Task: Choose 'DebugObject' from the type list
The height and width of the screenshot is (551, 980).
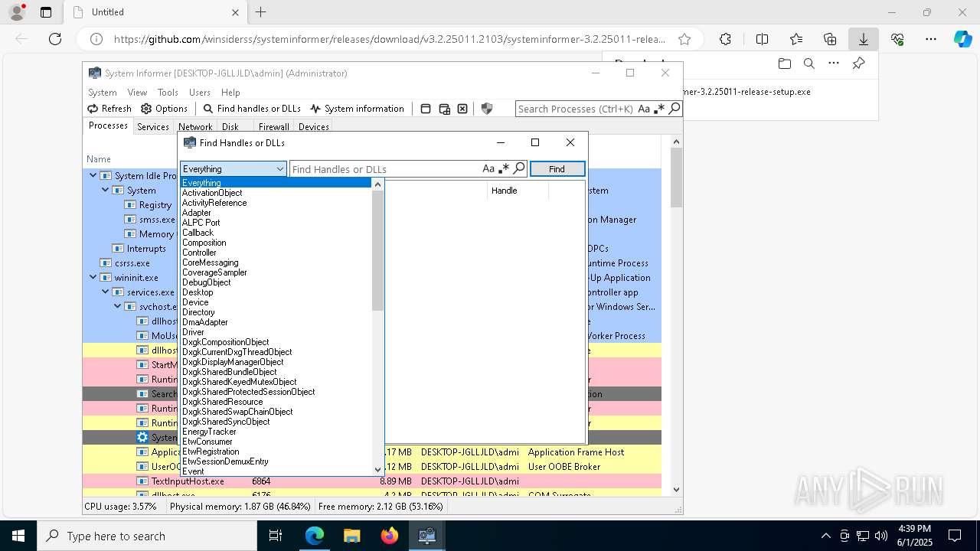Action: point(276,282)
